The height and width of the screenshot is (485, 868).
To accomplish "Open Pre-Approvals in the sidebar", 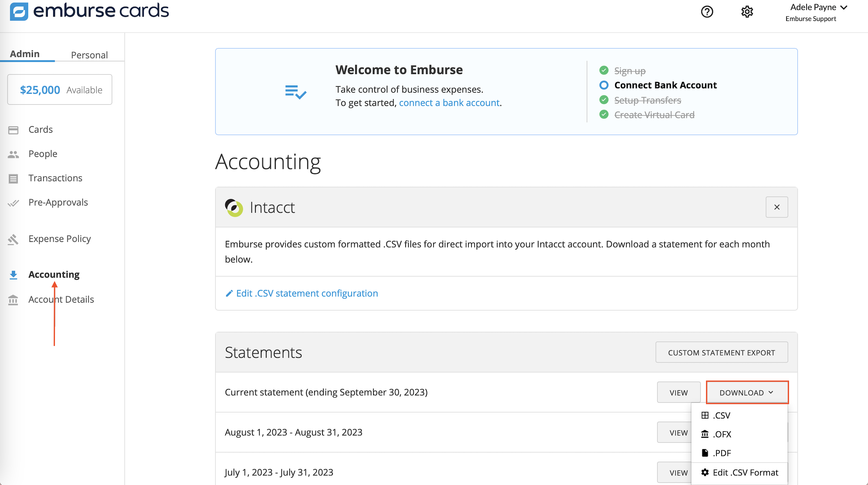I will [58, 203].
